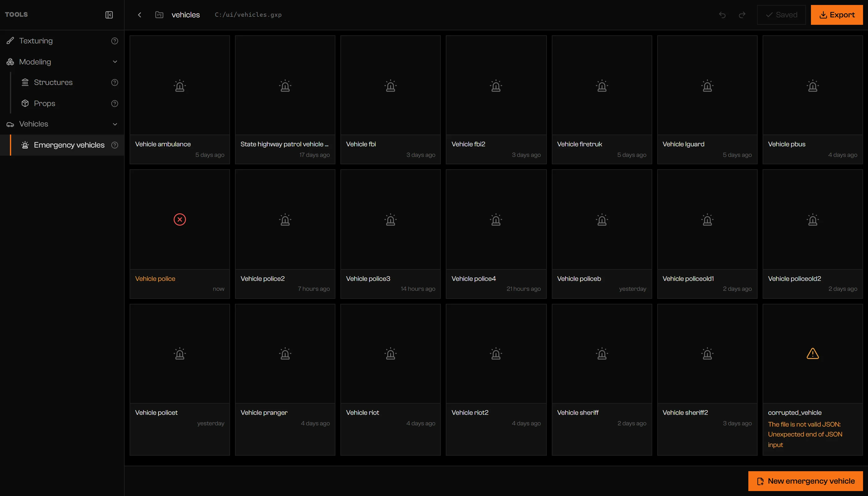Select the Vehicle riot name label

click(362, 413)
